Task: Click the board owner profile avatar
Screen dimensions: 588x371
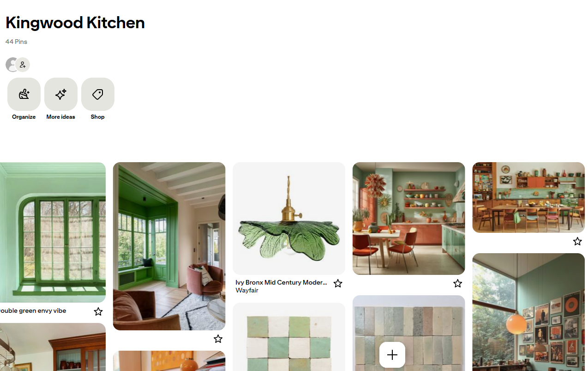Action: click(11, 65)
